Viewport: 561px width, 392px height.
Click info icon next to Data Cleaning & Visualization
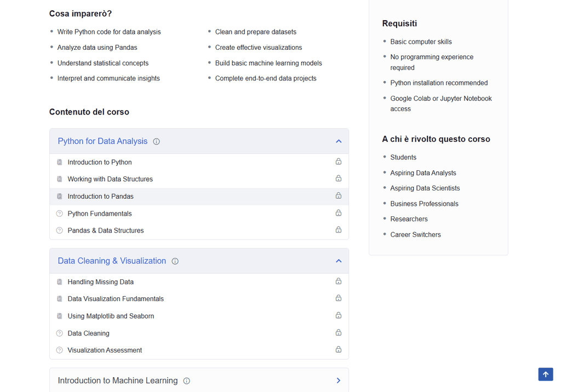pyautogui.click(x=175, y=262)
